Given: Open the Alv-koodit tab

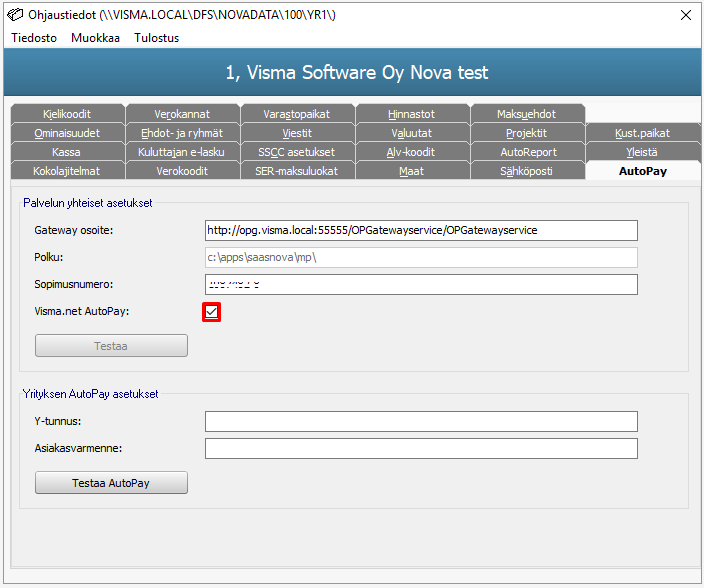Looking at the screenshot, I should click(412, 152).
